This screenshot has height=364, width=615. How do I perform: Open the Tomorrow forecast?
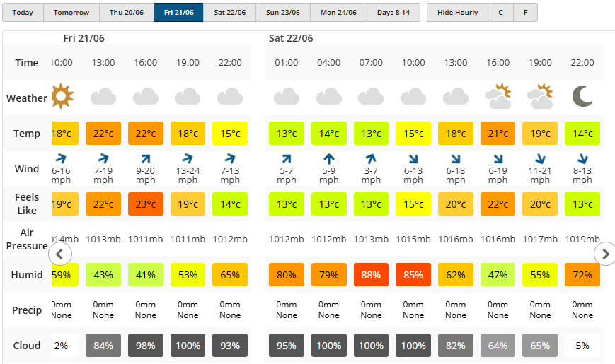(71, 13)
